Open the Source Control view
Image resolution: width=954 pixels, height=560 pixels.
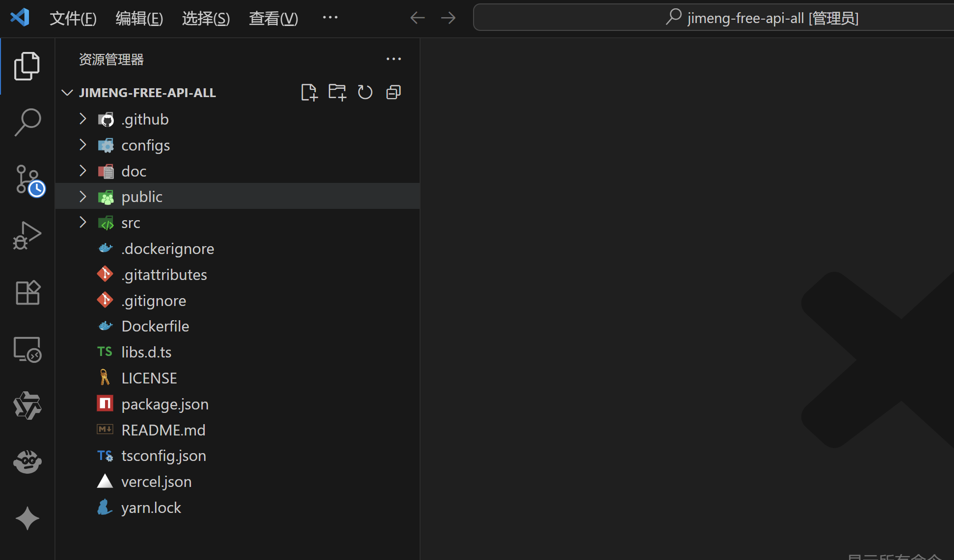27,179
